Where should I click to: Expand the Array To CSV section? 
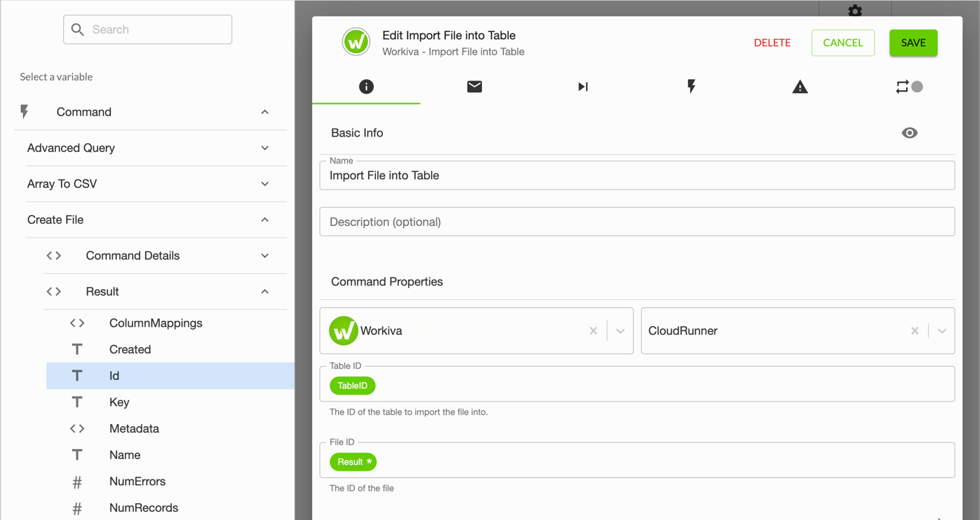[265, 184]
